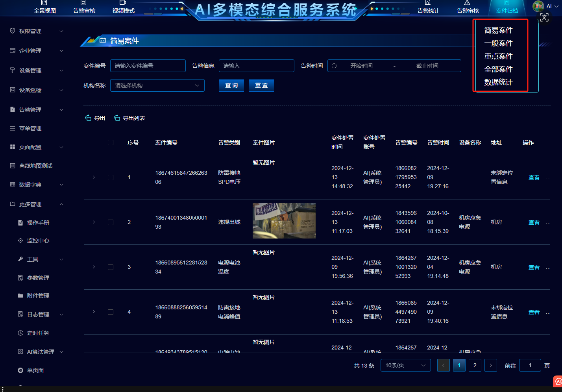562x392 pixels.
Task: Open the 10条/页 page size dropdown
Action: [x=406, y=365]
